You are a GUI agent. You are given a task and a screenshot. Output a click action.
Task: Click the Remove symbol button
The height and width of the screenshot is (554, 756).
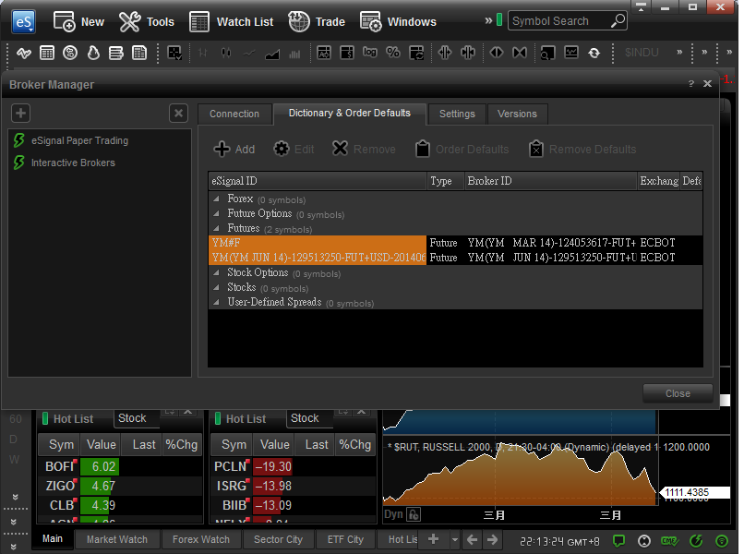pos(364,149)
